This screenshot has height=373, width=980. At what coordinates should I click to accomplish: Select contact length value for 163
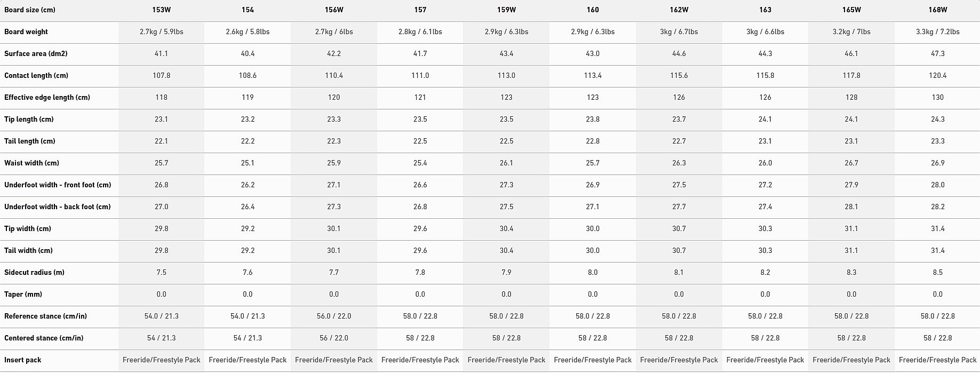coord(765,75)
